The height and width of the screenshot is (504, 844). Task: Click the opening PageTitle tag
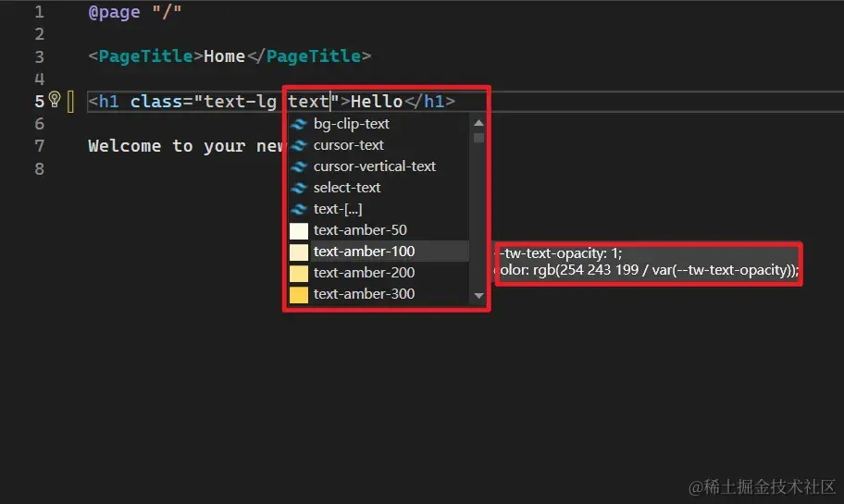(146, 55)
